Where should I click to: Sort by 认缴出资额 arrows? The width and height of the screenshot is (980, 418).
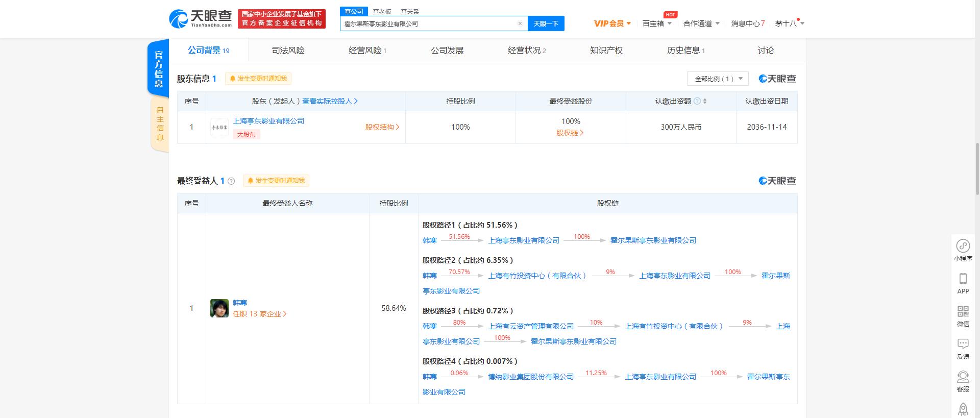pyautogui.click(x=705, y=101)
